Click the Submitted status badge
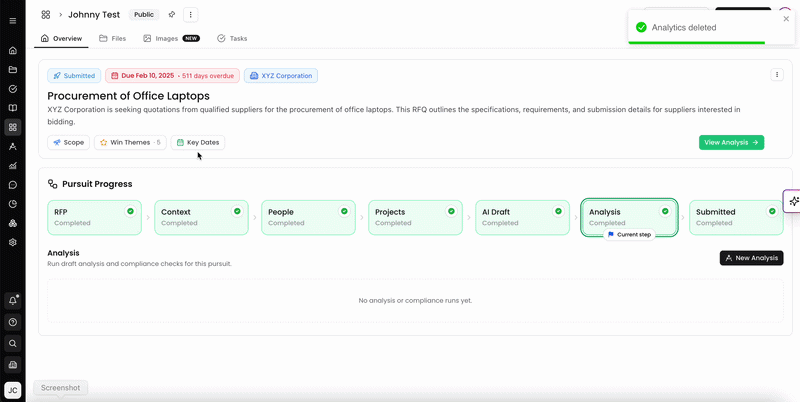Viewport: 800px width, 402px height. coord(74,76)
